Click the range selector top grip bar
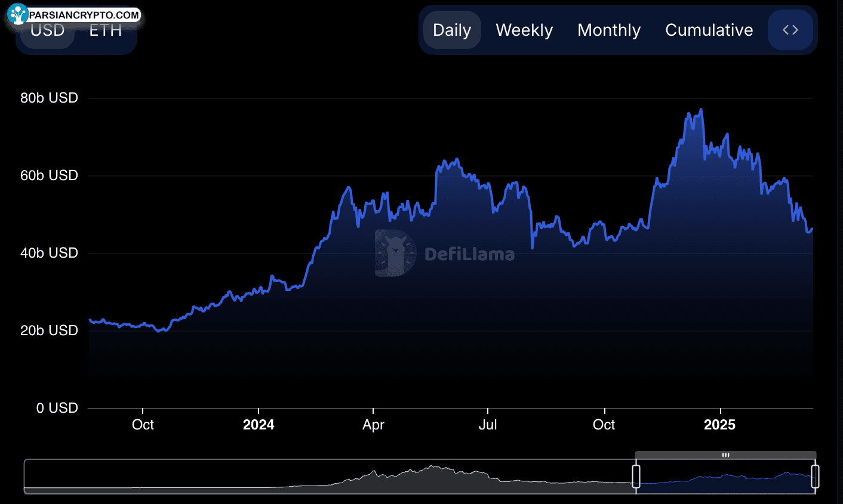843x504 pixels. (x=725, y=455)
